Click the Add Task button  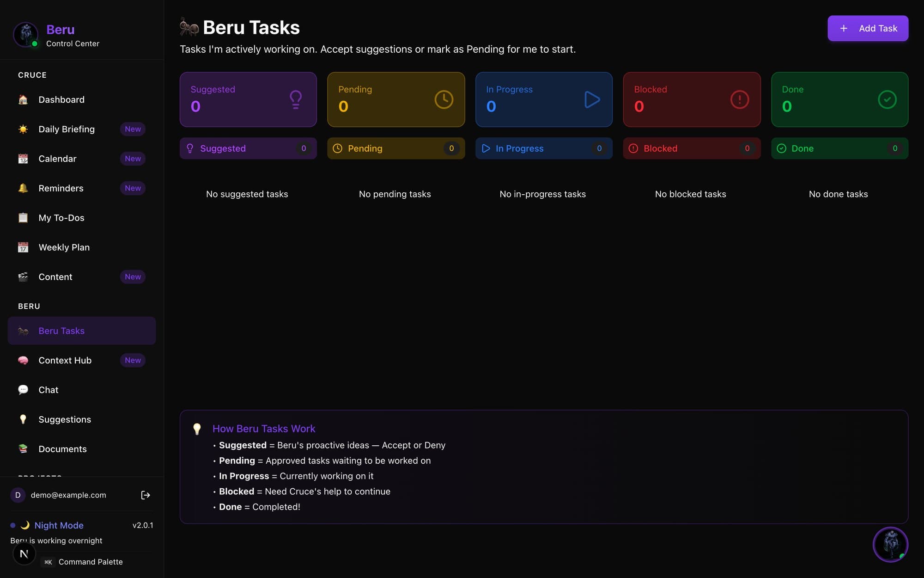tap(868, 28)
